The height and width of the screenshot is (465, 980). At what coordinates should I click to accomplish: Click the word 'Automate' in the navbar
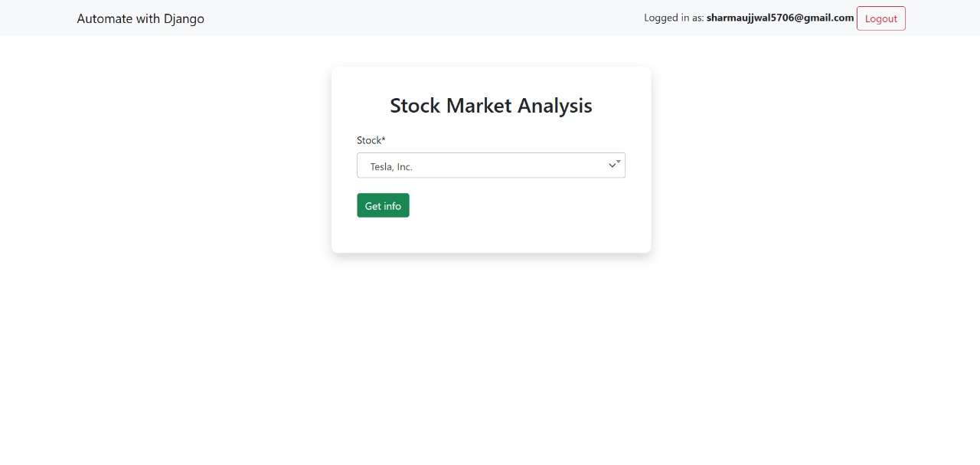tap(105, 18)
